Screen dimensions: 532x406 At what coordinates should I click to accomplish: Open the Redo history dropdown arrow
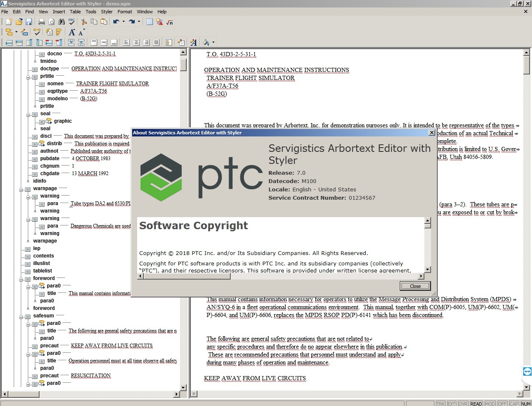tap(139, 22)
